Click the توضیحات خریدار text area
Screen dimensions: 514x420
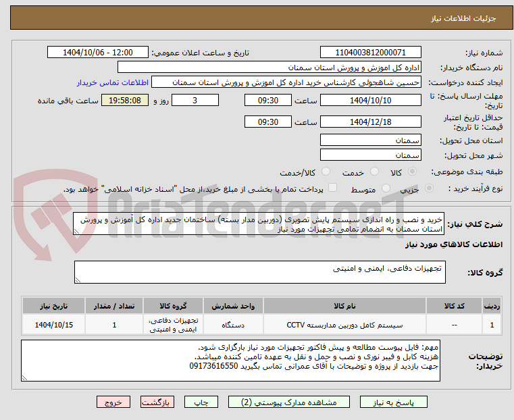click(x=230, y=361)
